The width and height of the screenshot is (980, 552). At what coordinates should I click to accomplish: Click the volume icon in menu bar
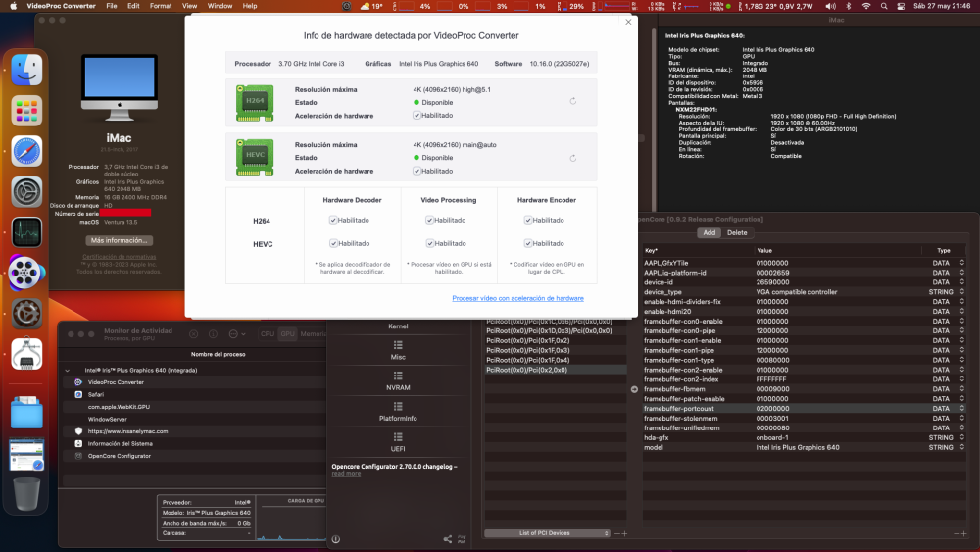(x=830, y=6)
